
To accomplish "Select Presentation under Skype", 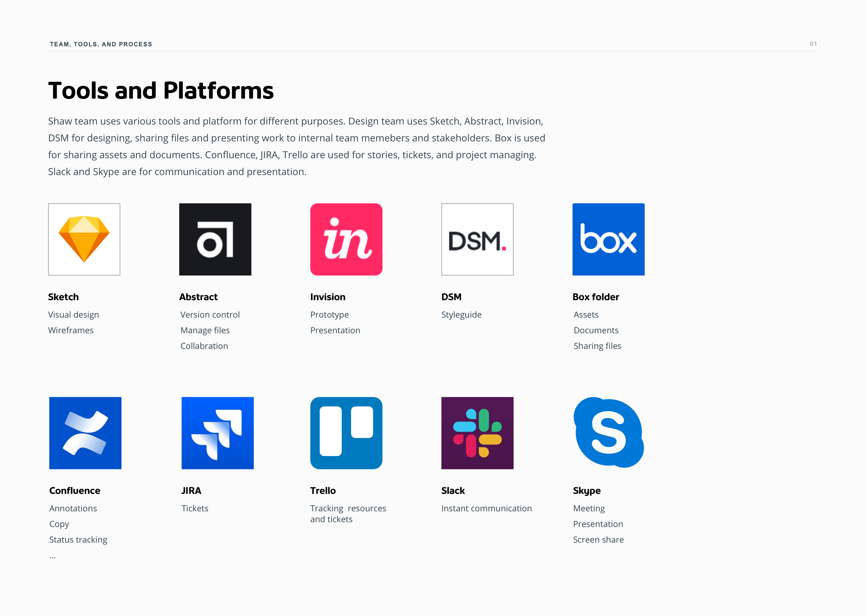I will click(598, 524).
